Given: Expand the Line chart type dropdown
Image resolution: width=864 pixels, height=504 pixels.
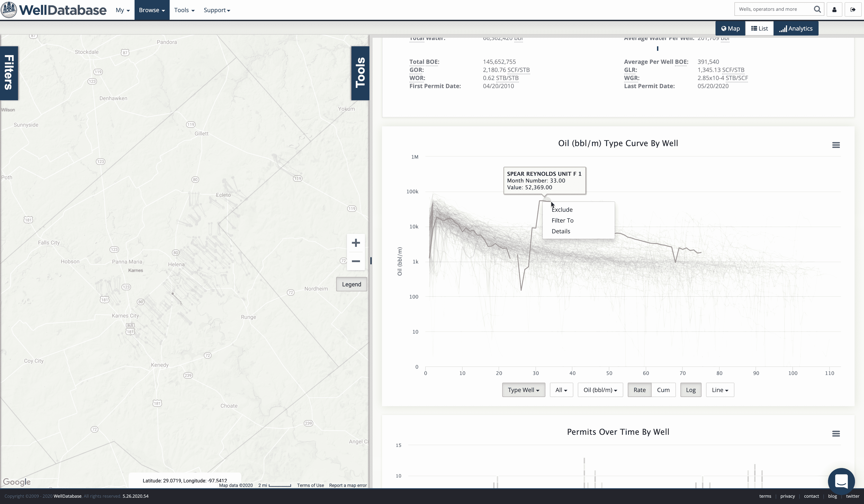Looking at the screenshot, I should point(720,390).
